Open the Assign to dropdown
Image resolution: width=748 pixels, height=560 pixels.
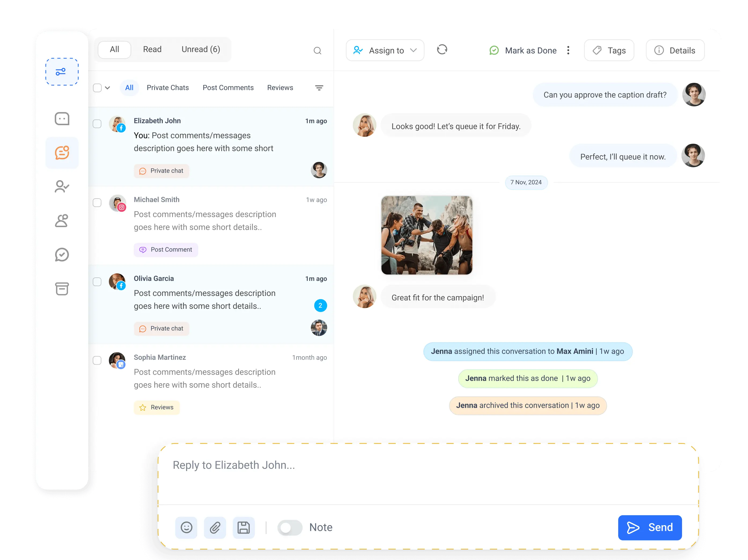point(385,50)
